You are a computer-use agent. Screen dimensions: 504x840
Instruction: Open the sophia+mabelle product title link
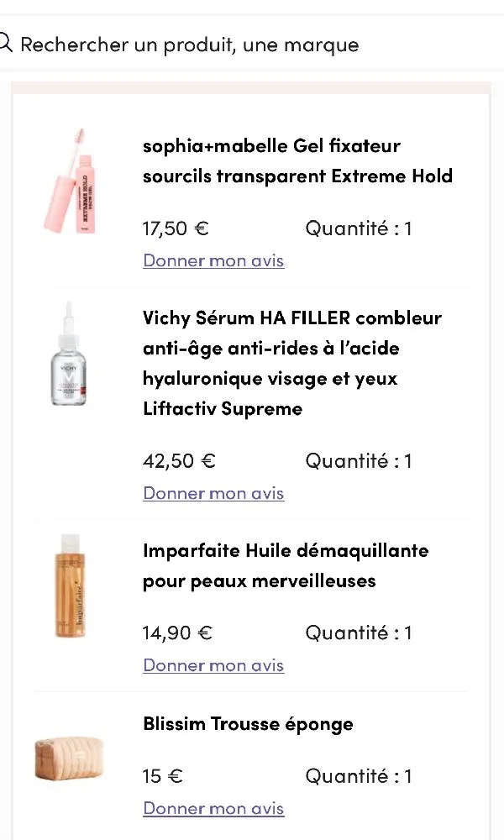(297, 160)
